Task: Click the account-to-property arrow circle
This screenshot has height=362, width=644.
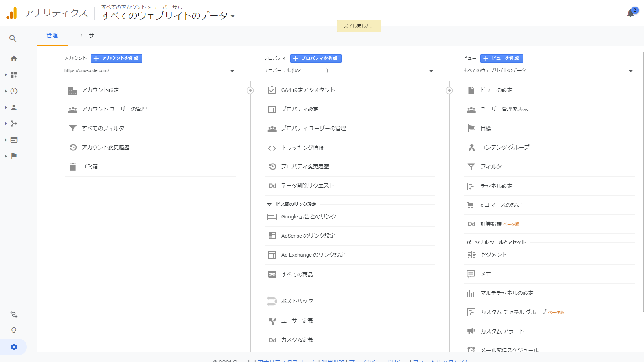Action: [250, 90]
